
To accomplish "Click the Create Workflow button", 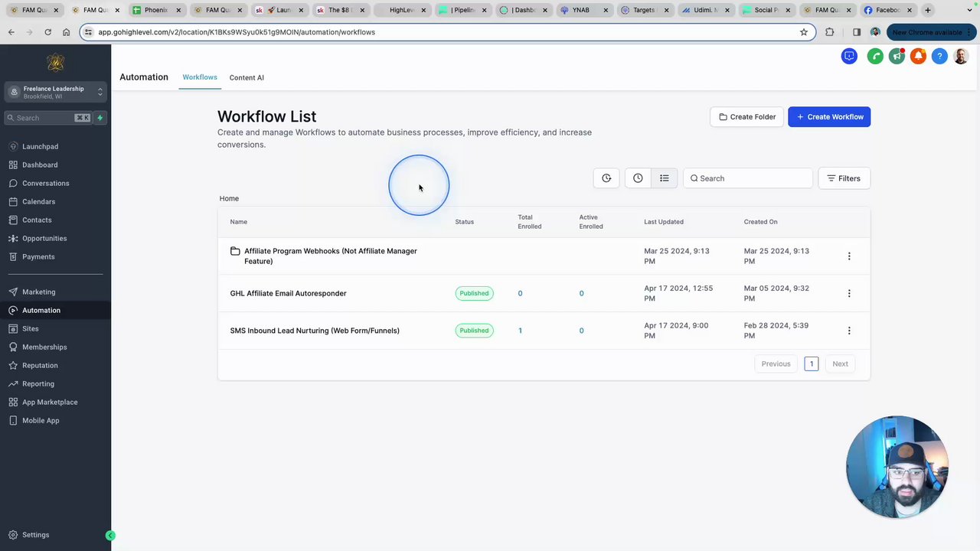I will click(829, 116).
